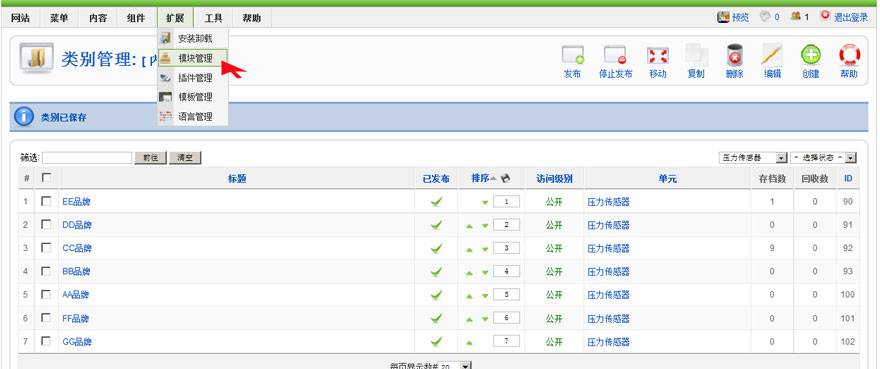Click the 移动 move toolbar icon

point(658,56)
